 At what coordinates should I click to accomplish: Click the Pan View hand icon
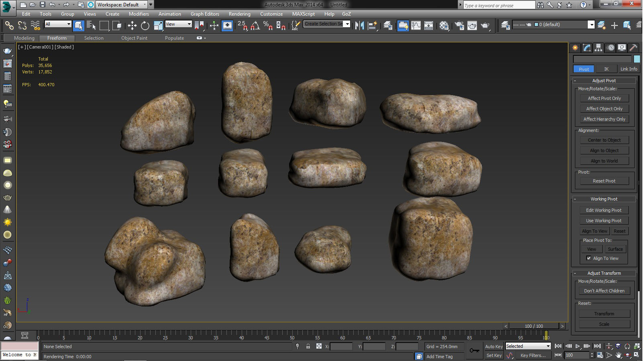click(x=619, y=355)
